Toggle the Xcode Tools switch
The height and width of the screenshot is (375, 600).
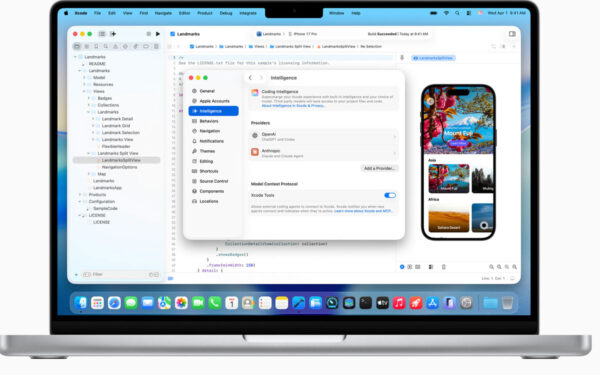click(390, 195)
